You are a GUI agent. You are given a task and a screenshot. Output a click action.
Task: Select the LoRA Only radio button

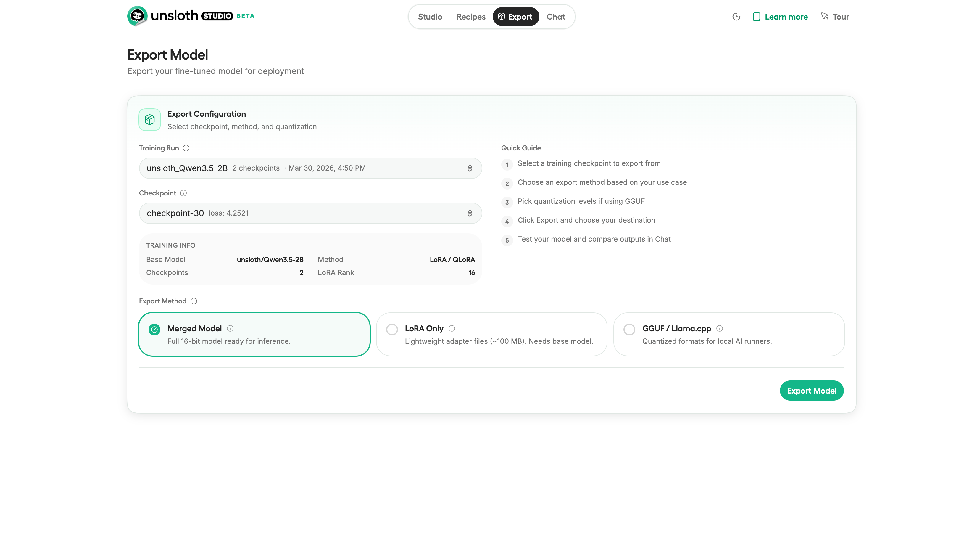tap(392, 329)
